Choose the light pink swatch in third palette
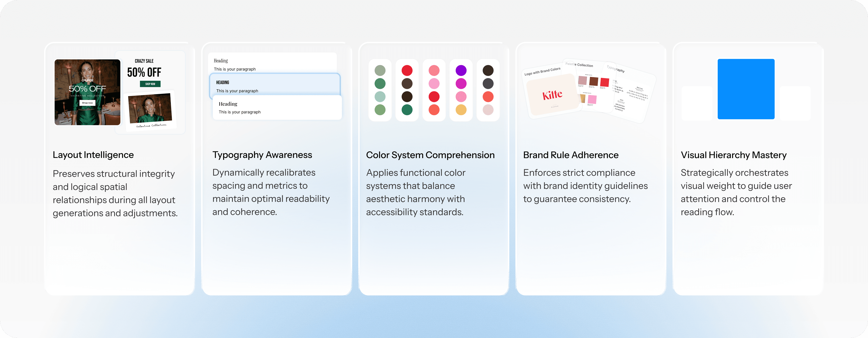 point(434,84)
